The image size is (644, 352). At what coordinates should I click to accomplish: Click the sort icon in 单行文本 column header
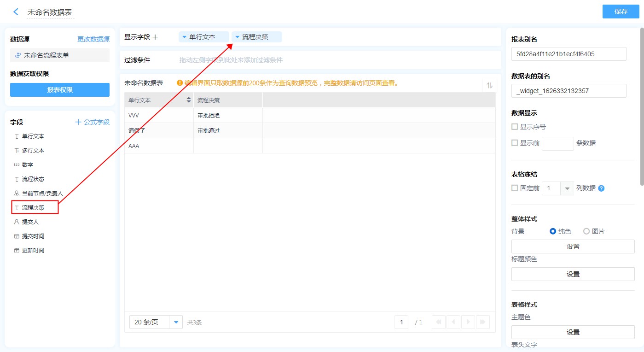[x=188, y=100]
